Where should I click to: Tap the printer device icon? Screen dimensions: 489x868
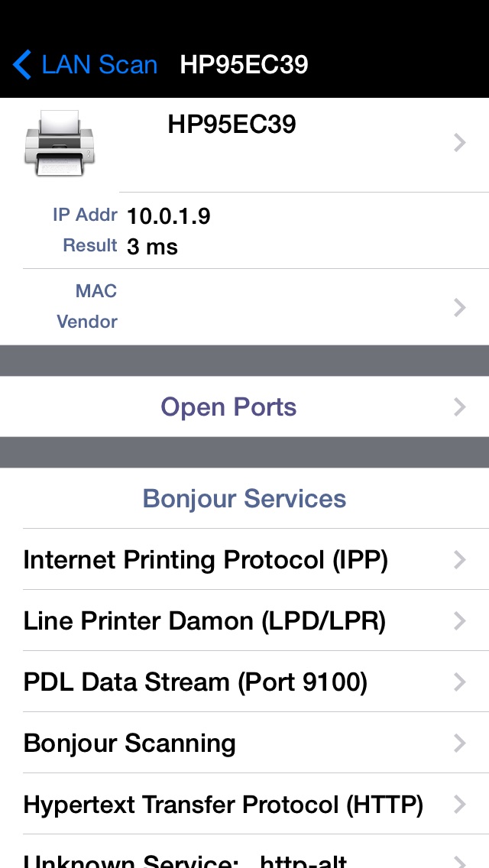[60, 143]
